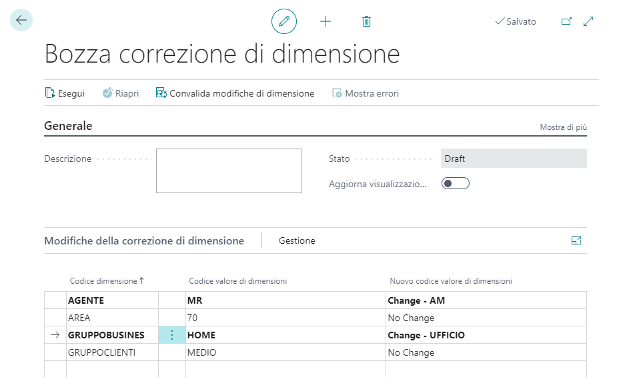644x378 pixels.
Task: Click Modifiche della correzione di dimensione heading
Action: coord(144,240)
